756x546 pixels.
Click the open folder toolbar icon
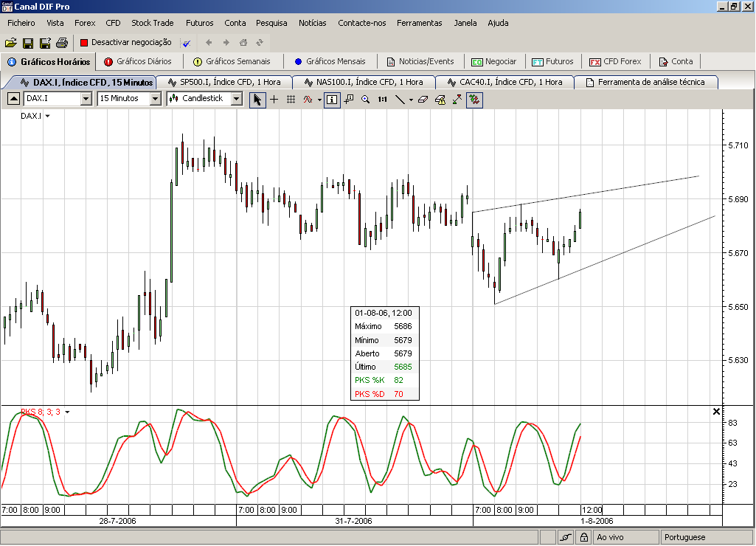coord(10,43)
